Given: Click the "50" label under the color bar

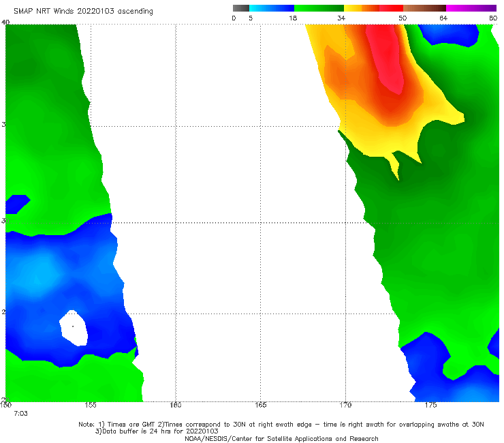Looking at the screenshot, I should [403, 18].
